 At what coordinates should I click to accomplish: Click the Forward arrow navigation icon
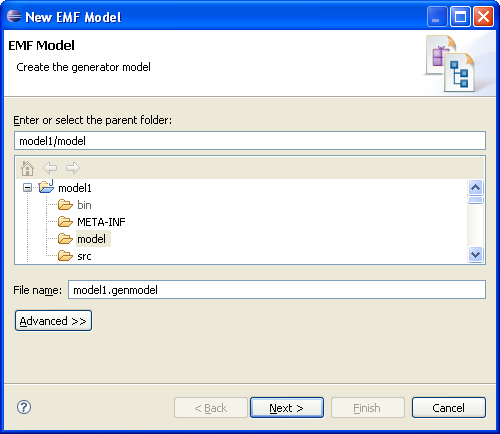73,168
